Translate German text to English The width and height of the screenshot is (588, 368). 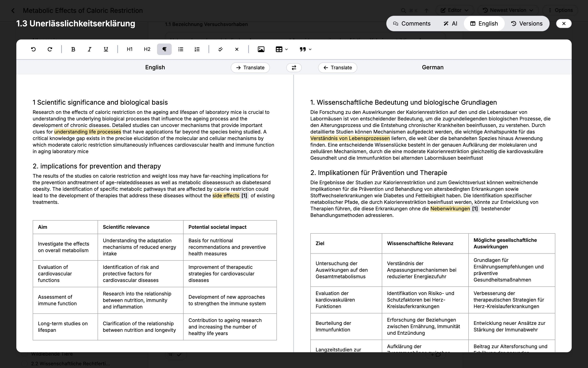[x=337, y=68]
